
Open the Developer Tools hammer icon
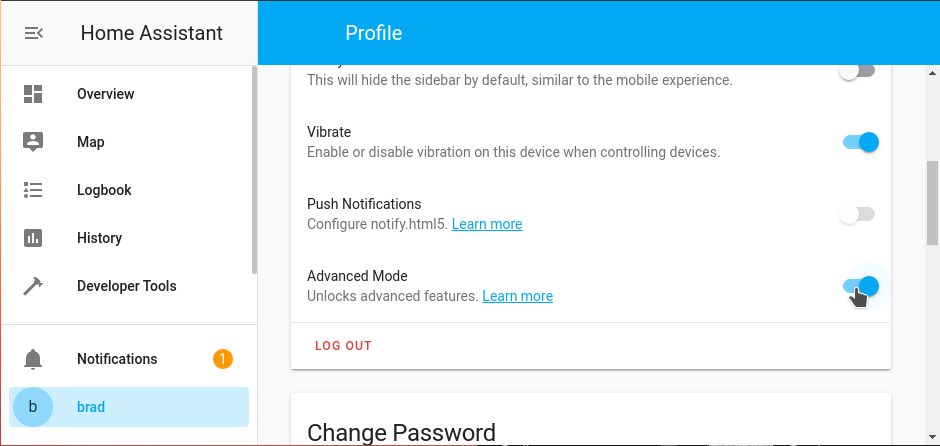point(33,286)
